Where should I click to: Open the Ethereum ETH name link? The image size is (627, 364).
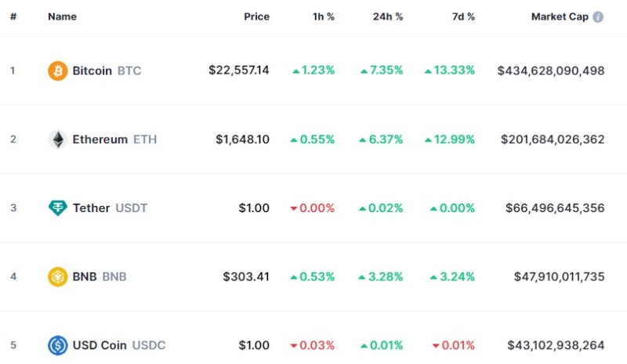click(x=114, y=139)
